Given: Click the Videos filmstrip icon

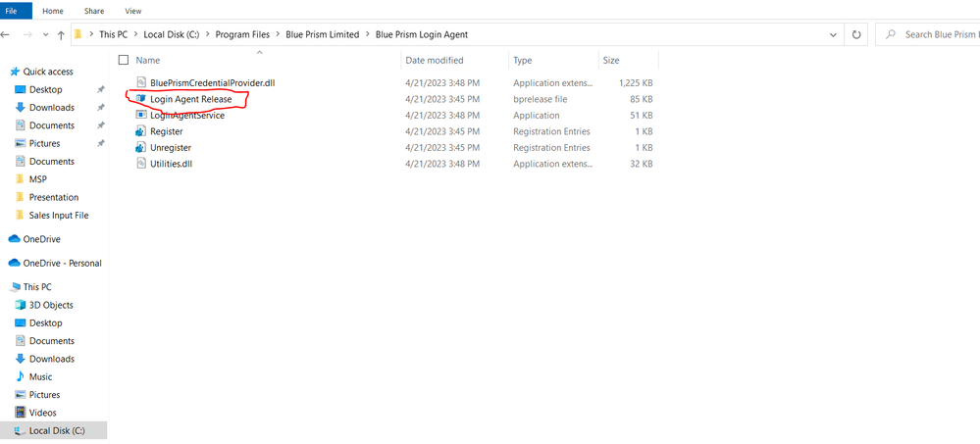Looking at the screenshot, I should (20, 413).
